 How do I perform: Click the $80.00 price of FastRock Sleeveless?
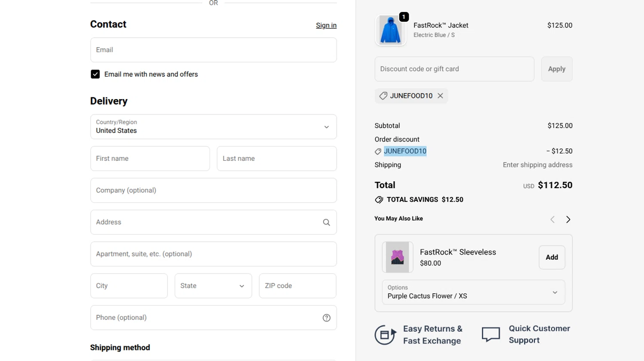[x=430, y=263]
